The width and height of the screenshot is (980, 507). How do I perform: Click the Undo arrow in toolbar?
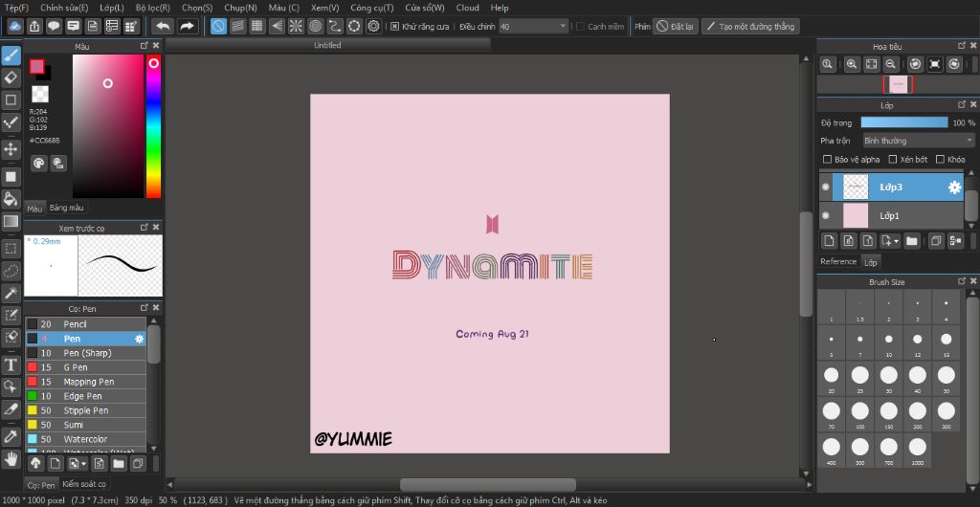(163, 26)
